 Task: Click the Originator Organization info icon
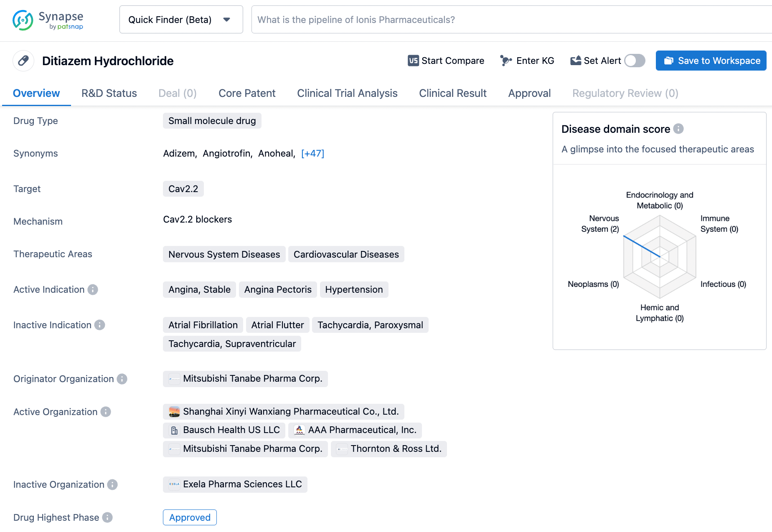121,379
